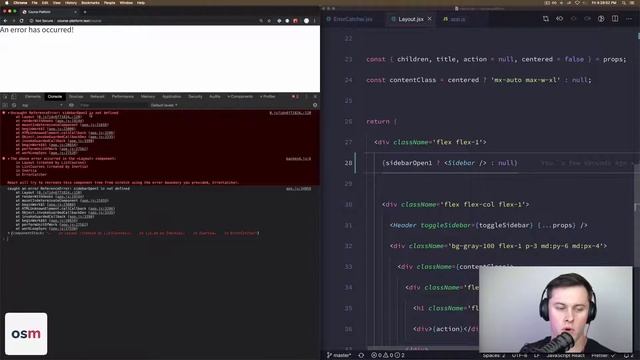The image size is (640, 360).
Task: Click the master git branch indicator
Action: pos(339,356)
